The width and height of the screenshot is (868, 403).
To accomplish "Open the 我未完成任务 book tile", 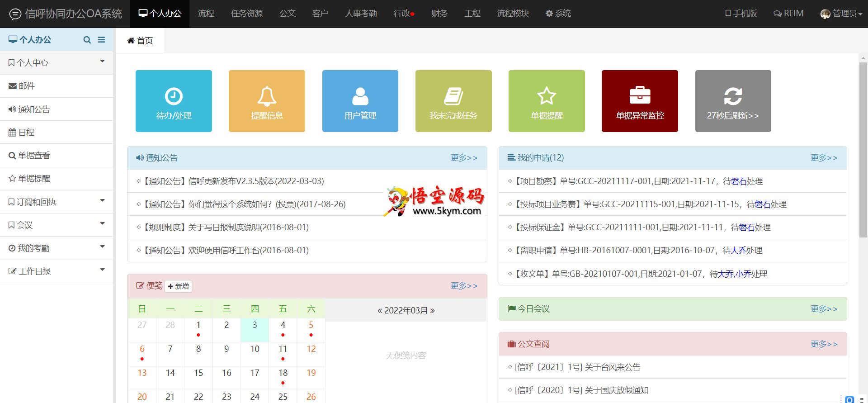I will [453, 101].
